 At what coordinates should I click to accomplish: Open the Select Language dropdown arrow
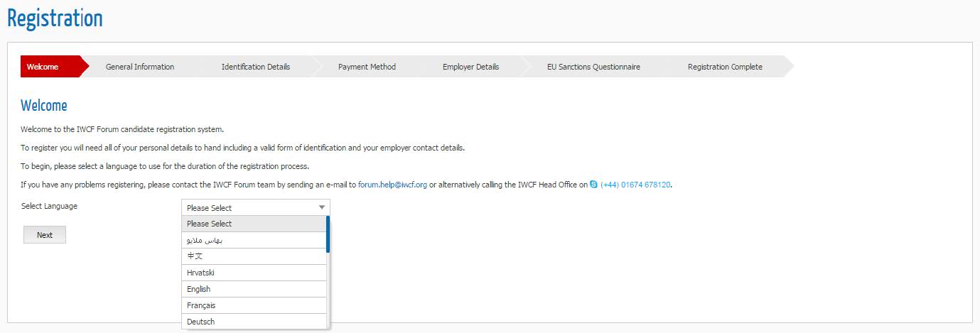[x=322, y=207]
